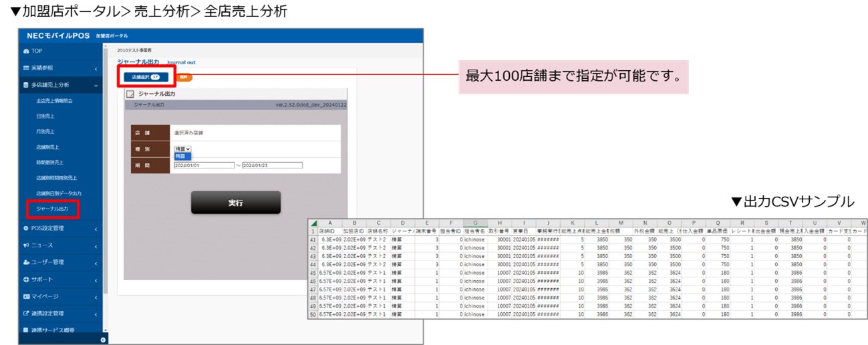Open 全店売上情報照会 submenu item
Viewport: 868px width, 345px height.
coord(55,101)
